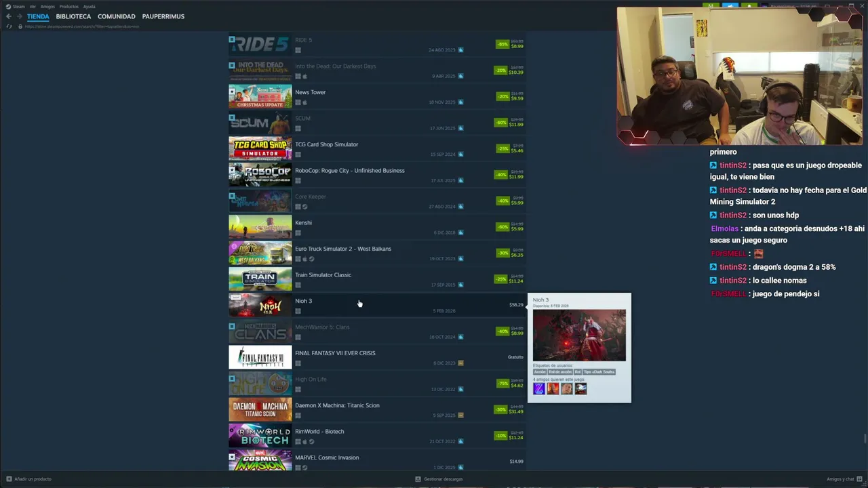Click the page scrollbar thumb on the right edge
The image size is (868, 488).
(865, 439)
